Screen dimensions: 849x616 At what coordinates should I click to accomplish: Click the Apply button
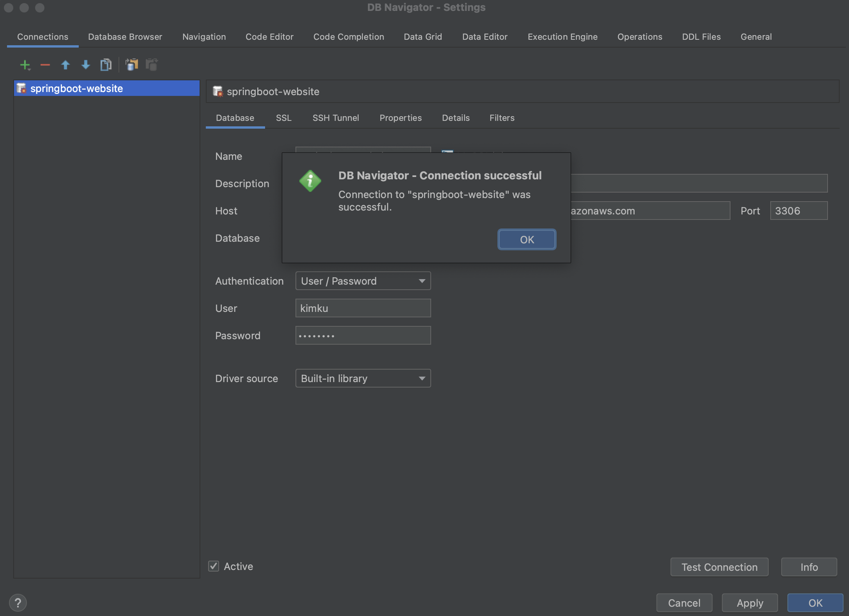[750, 603]
